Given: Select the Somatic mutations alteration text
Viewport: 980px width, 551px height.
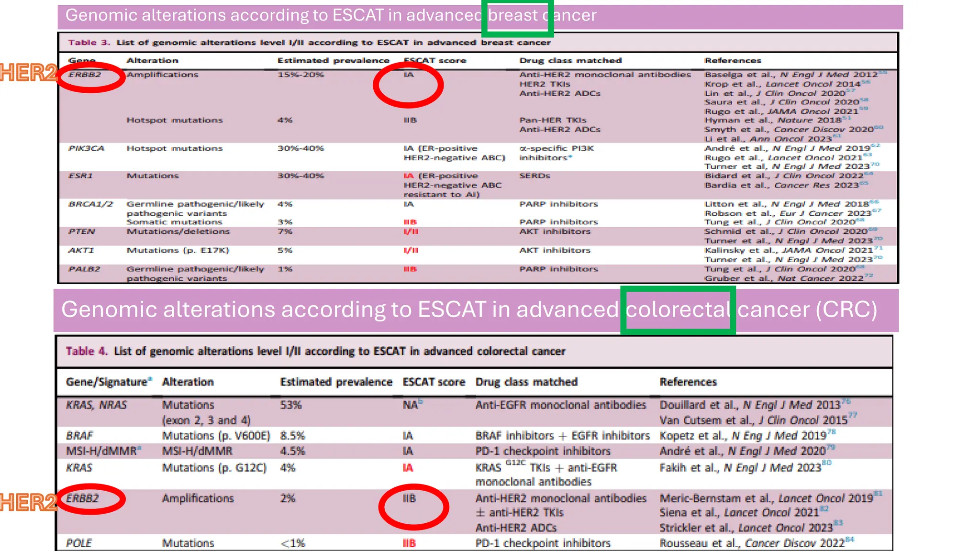Looking at the screenshot, I should click(174, 222).
